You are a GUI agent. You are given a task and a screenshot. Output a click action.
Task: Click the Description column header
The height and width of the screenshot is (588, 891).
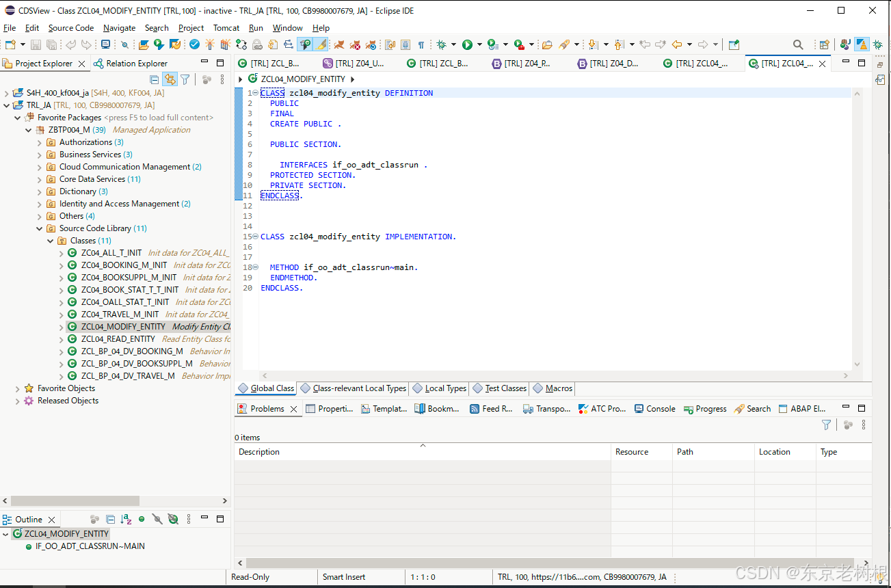pyautogui.click(x=423, y=452)
